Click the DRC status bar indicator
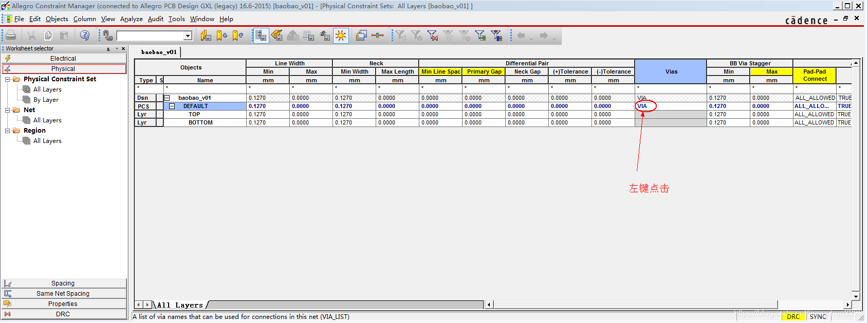This screenshot has width=868, height=323. [x=793, y=316]
